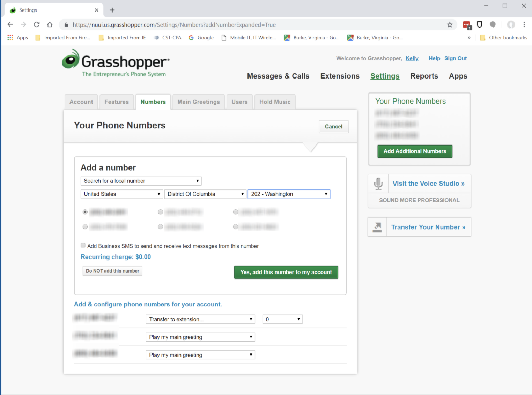This screenshot has width=532, height=395.
Task: Enable the Add Business SMS checkbox
Action: click(x=83, y=245)
